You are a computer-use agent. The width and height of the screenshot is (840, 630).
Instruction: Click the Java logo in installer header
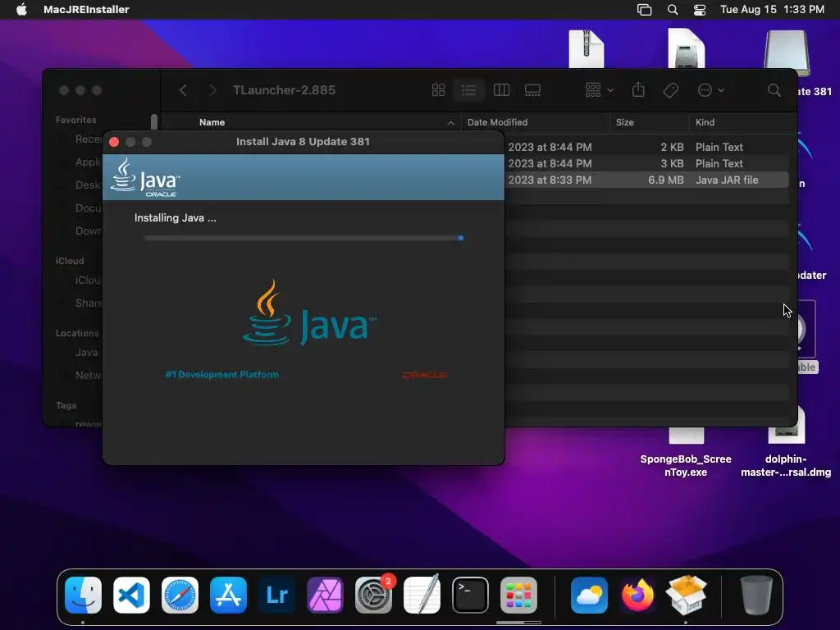pos(144,177)
